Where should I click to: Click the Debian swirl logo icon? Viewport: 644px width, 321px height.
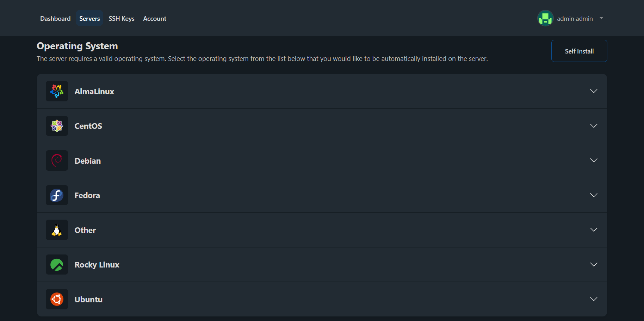[57, 160]
